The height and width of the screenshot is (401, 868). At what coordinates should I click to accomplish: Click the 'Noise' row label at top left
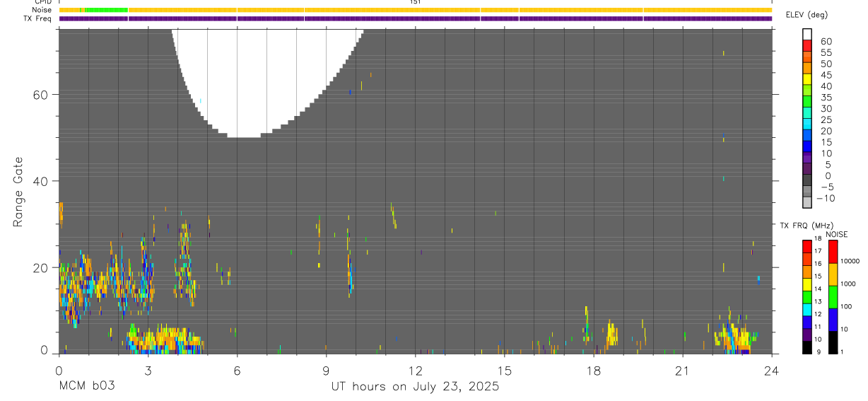tap(43, 10)
